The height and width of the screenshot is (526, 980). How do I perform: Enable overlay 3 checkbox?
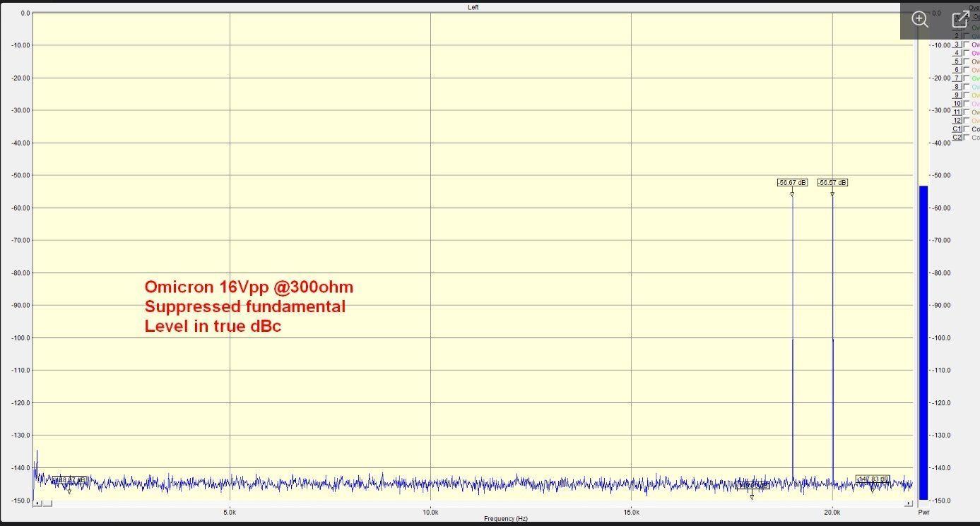tap(967, 44)
